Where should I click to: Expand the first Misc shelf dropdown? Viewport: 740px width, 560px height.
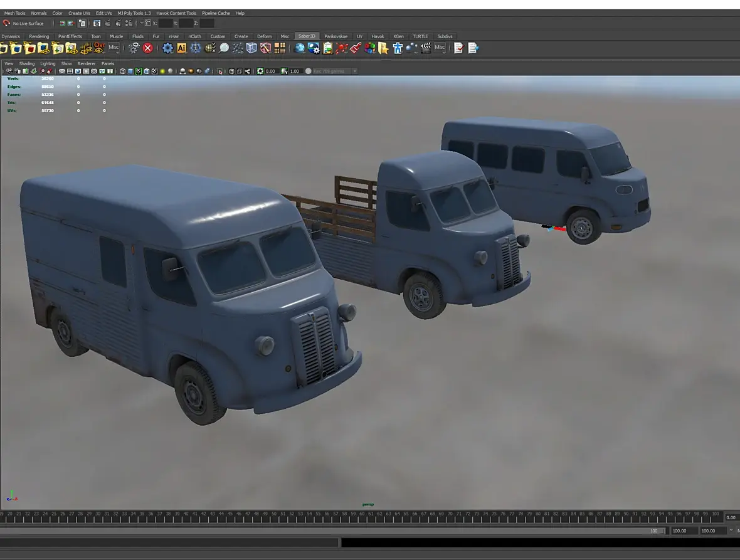point(114,48)
